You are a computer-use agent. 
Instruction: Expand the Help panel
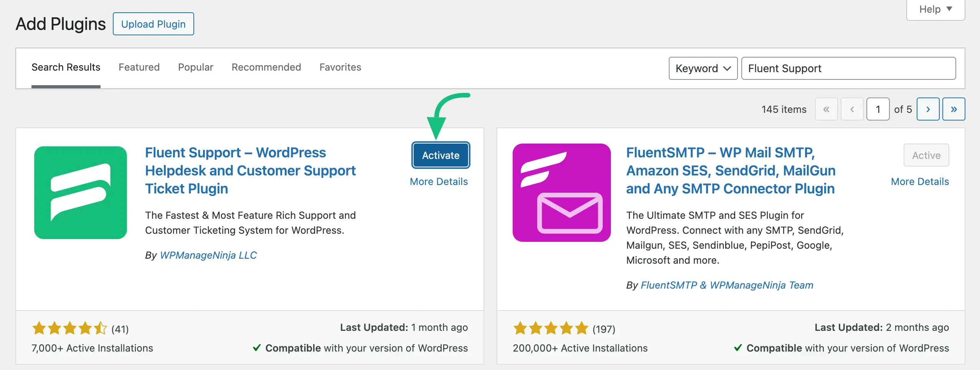(x=935, y=9)
